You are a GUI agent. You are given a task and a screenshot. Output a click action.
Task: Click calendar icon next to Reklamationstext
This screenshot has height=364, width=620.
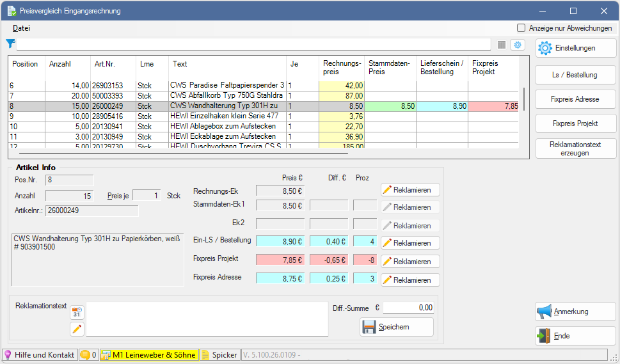click(x=77, y=312)
